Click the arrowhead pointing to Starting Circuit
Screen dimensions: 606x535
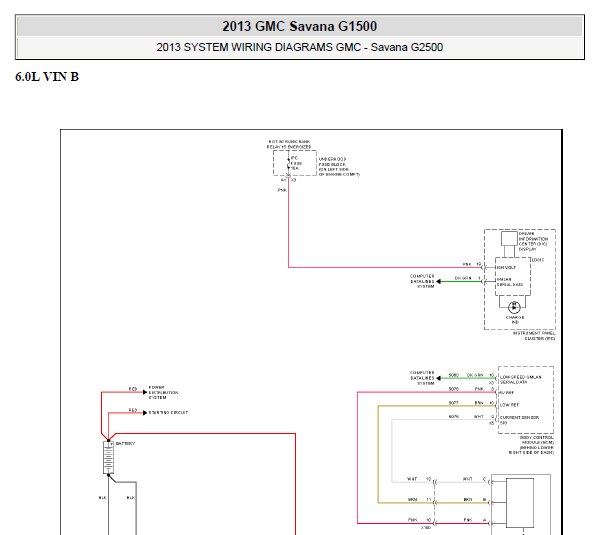pos(145,413)
